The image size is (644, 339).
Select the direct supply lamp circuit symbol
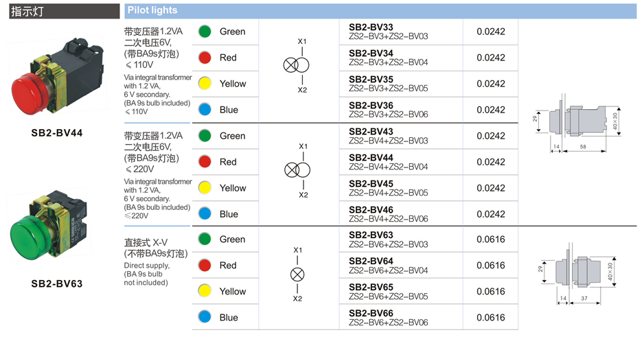(297, 274)
